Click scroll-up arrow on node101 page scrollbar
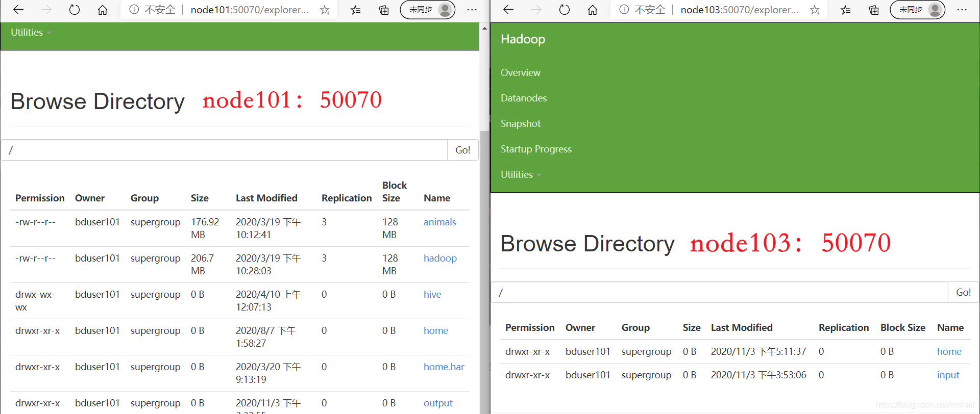 click(484, 29)
